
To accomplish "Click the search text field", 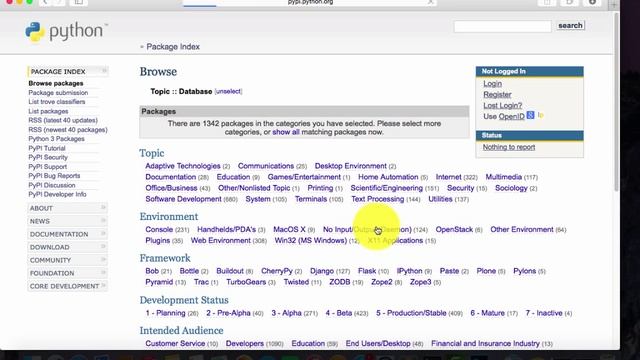I will click(x=502, y=26).
